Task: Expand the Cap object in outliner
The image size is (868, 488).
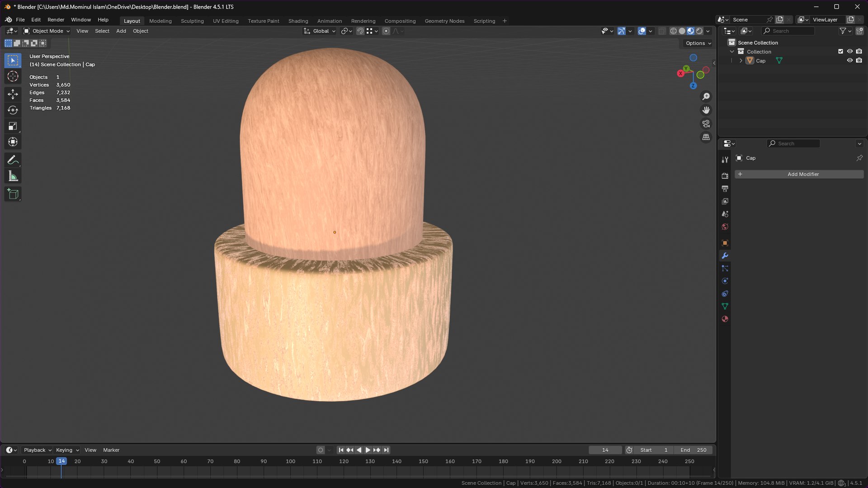Action: [x=741, y=61]
